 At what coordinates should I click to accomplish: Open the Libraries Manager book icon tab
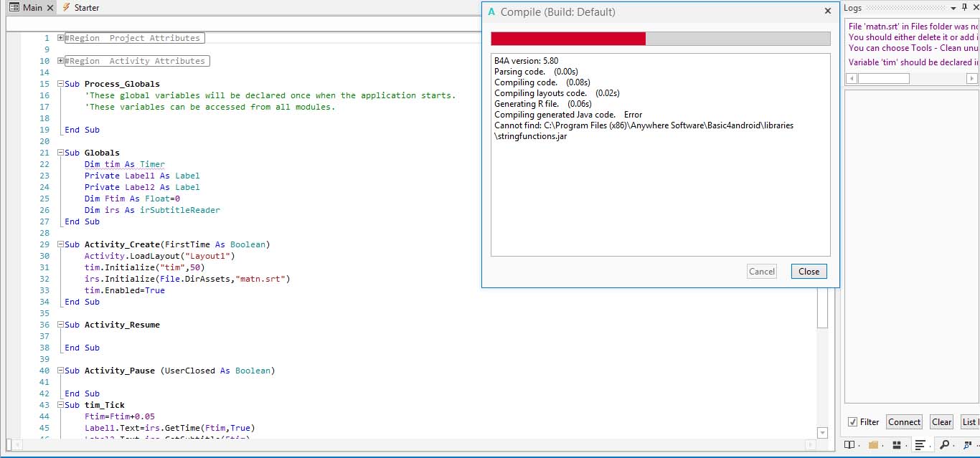pyautogui.click(x=849, y=444)
